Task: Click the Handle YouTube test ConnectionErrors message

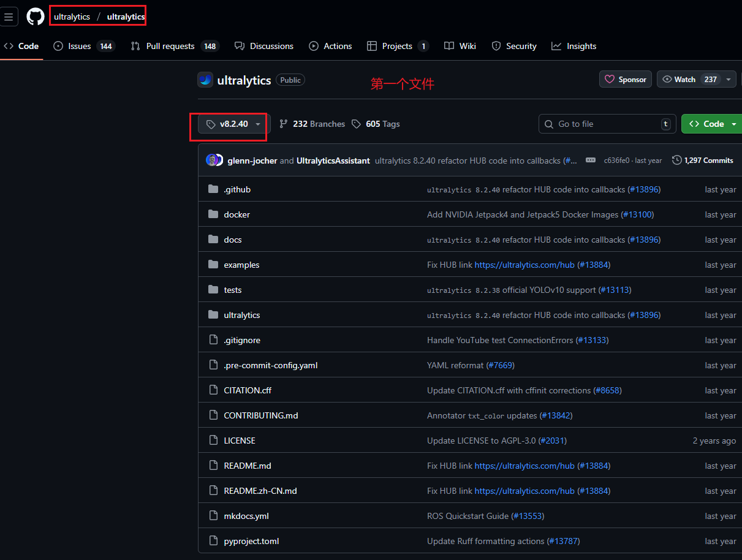Action: [500, 340]
